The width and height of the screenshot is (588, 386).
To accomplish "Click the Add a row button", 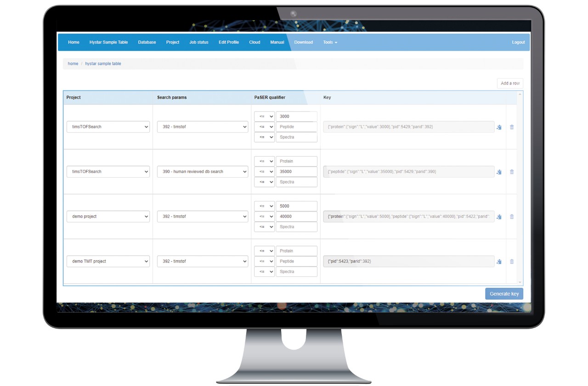I will coord(510,83).
